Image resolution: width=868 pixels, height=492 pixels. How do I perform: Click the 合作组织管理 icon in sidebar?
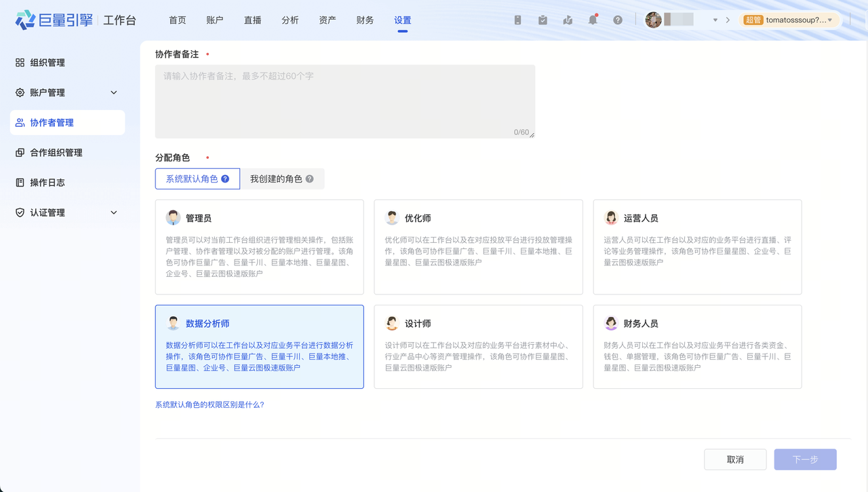tap(20, 153)
